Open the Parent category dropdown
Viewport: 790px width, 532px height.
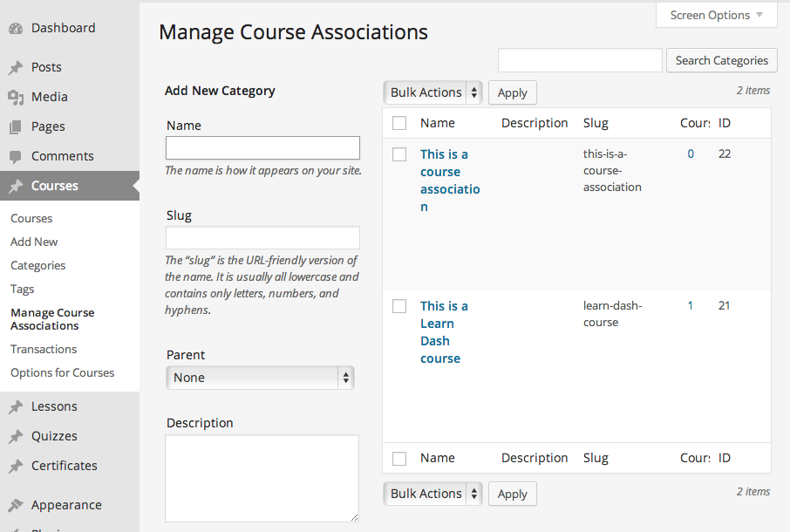coord(260,378)
